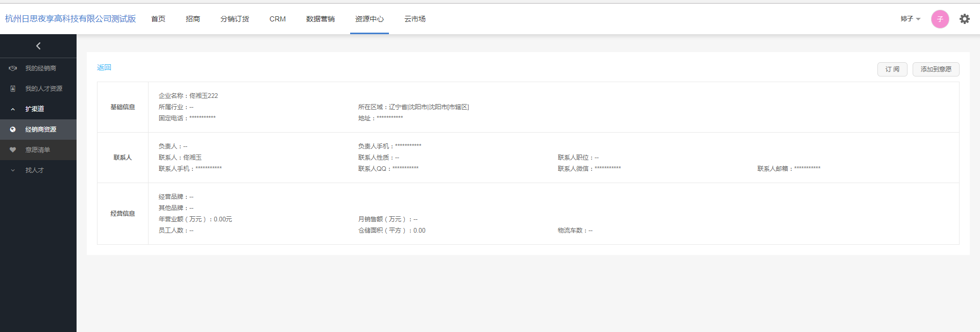
Task: Click the 添加到意愿 button
Action: pos(936,69)
